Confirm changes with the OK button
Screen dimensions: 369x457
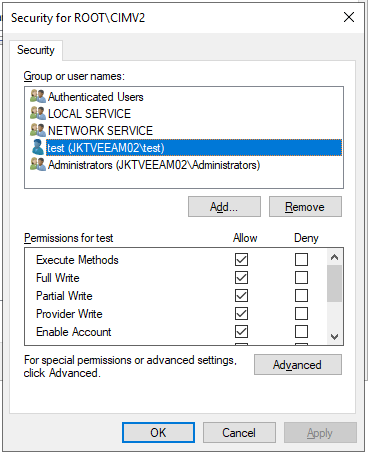[158, 433]
